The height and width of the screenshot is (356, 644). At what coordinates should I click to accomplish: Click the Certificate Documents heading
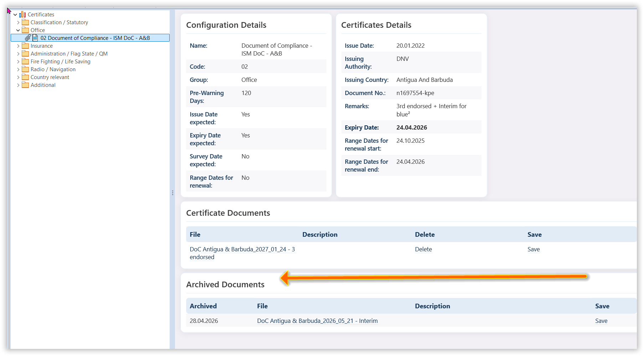[x=228, y=213]
